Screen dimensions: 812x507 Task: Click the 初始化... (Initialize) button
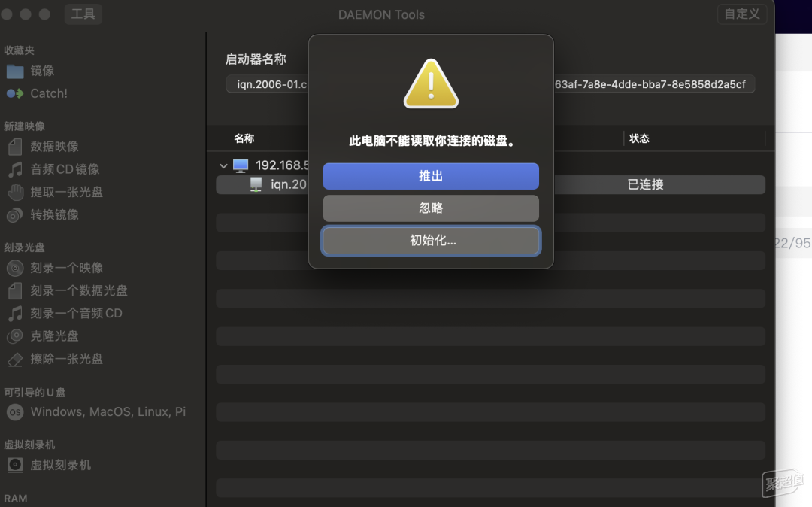pos(431,240)
